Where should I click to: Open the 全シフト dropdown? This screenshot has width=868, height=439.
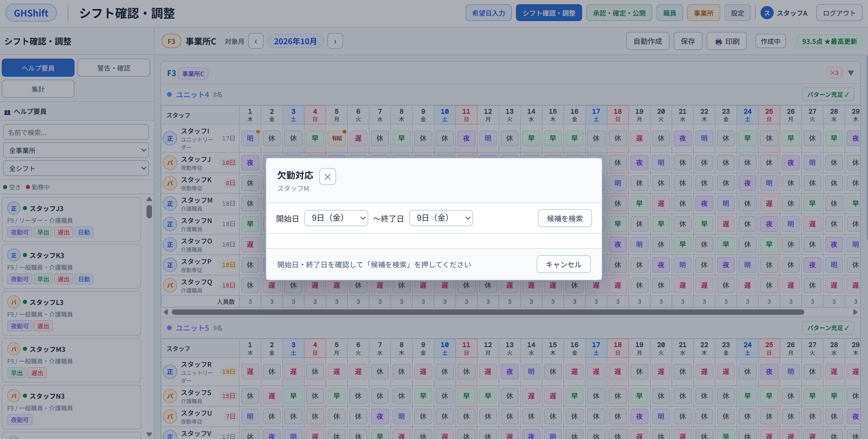click(x=76, y=168)
